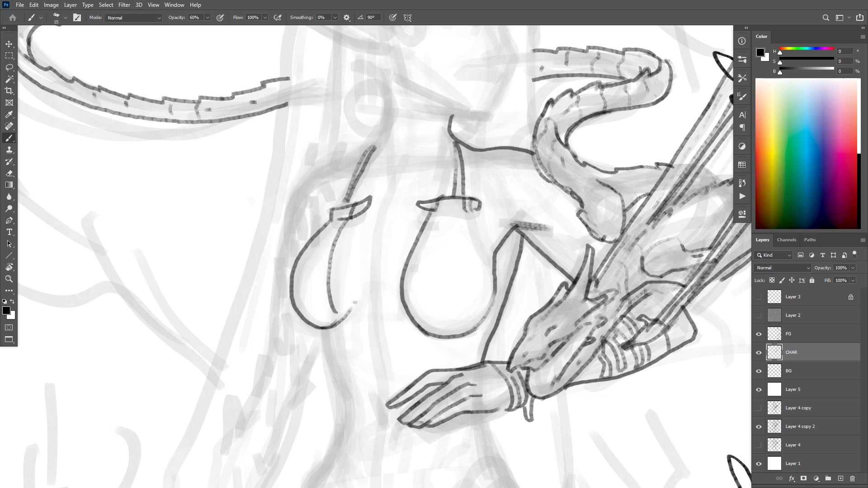Switch to the Paths tab
The width and height of the screenshot is (868, 488).
coord(810,239)
